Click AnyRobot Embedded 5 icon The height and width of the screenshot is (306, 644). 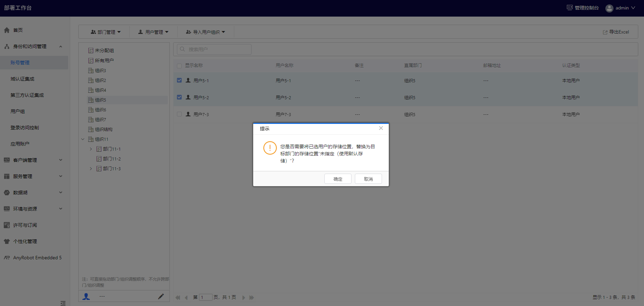tap(7, 258)
